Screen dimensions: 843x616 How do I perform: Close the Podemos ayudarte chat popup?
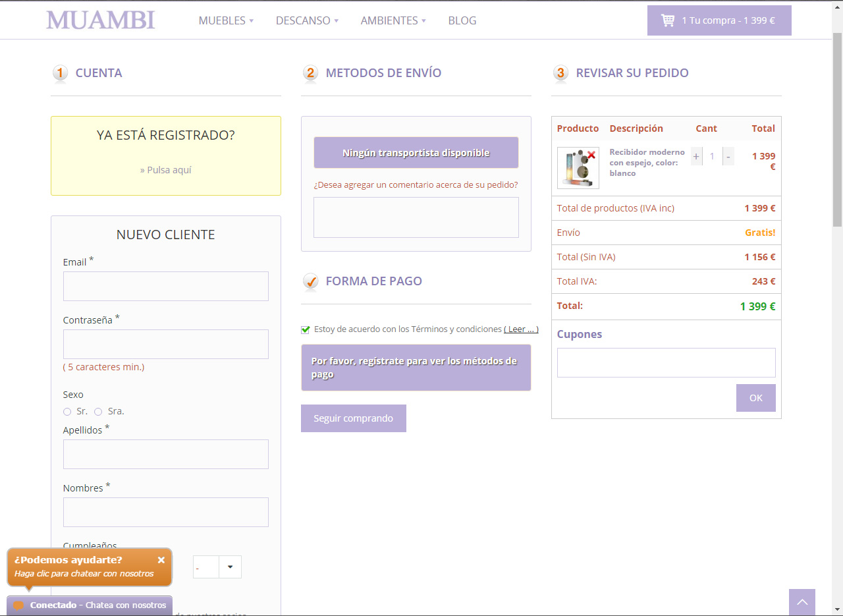[161, 560]
